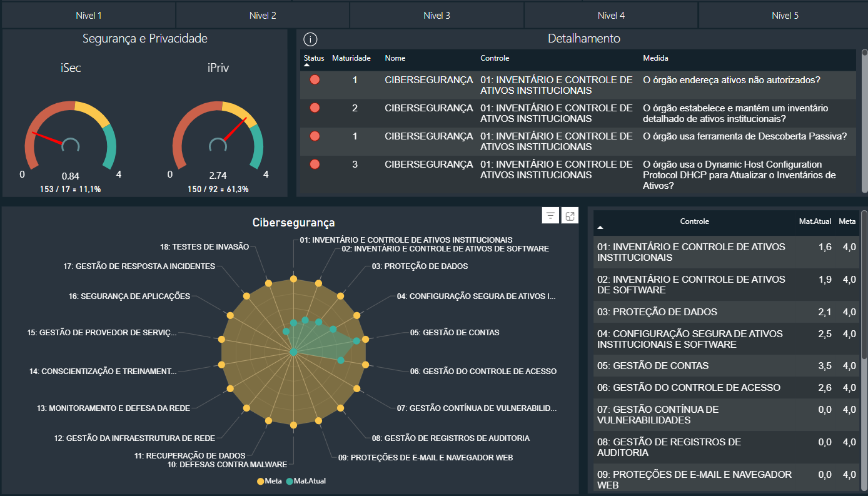
Task: Select 10: DEFESAS CONTRA MALWARE radar label
Action: point(227,465)
